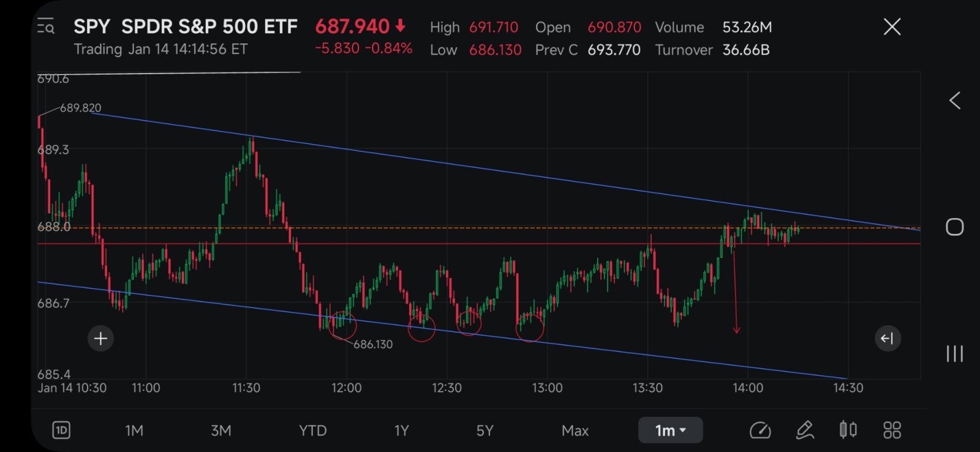The height and width of the screenshot is (452, 980).
Task: Tap the High 691.710 value
Action: coord(494,28)
